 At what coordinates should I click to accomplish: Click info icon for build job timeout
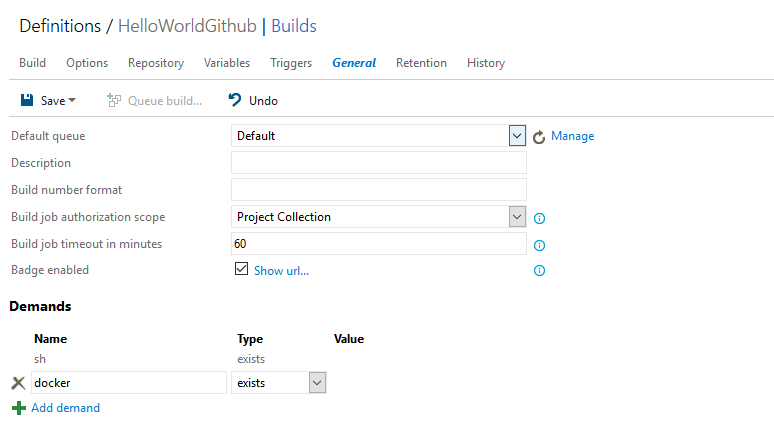(539, 245)
